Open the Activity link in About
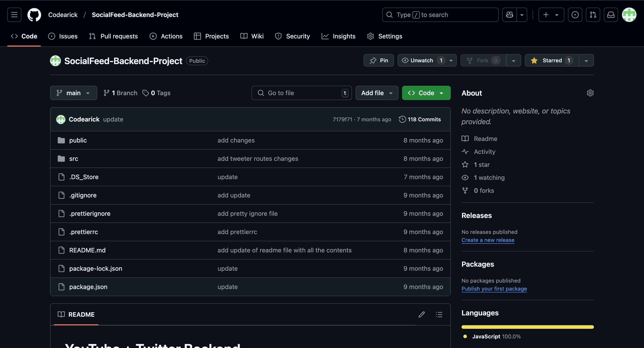This screenshot has width=644, height=348. (479, 151)
